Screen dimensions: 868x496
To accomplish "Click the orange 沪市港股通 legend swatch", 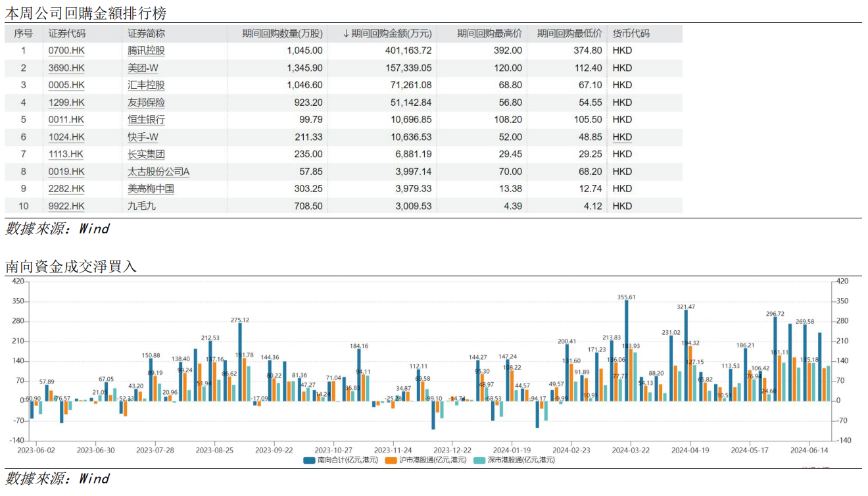I will (x=391, y=460).
